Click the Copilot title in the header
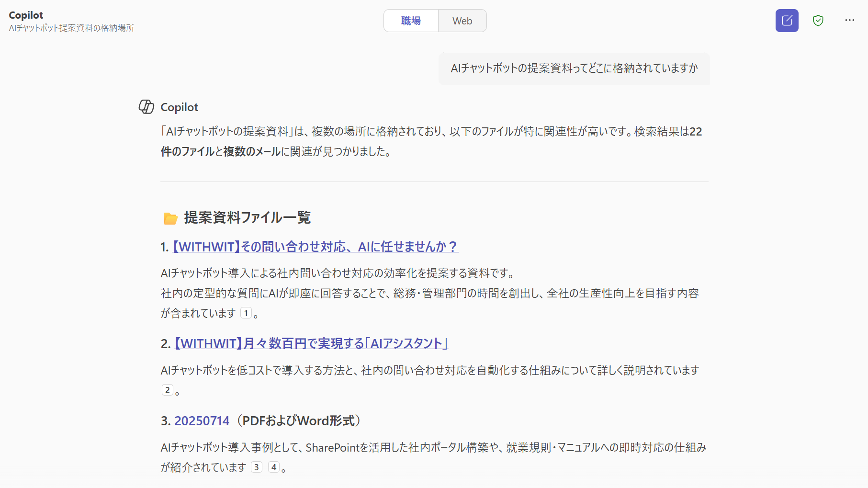This screenshot has height=488, width=868. [x=26, y=15]
